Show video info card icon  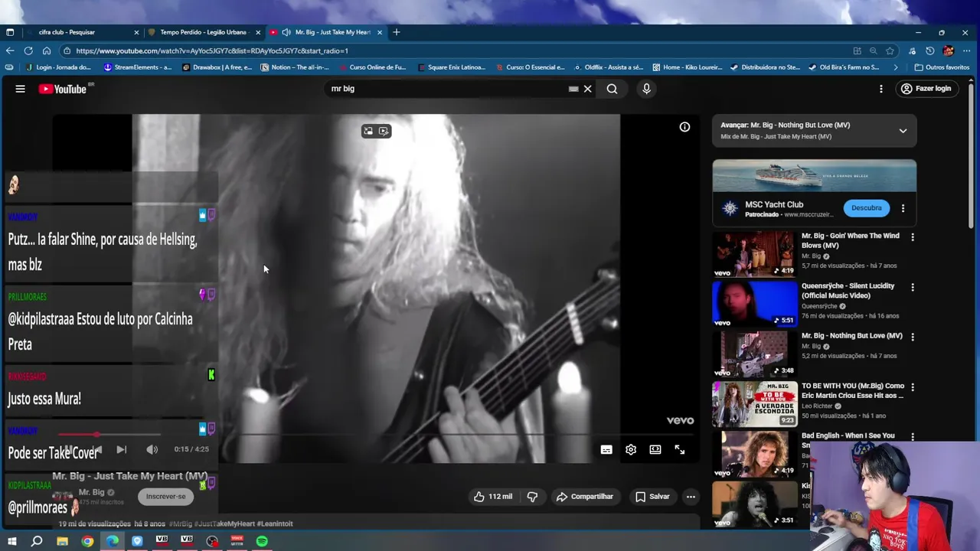684,127
